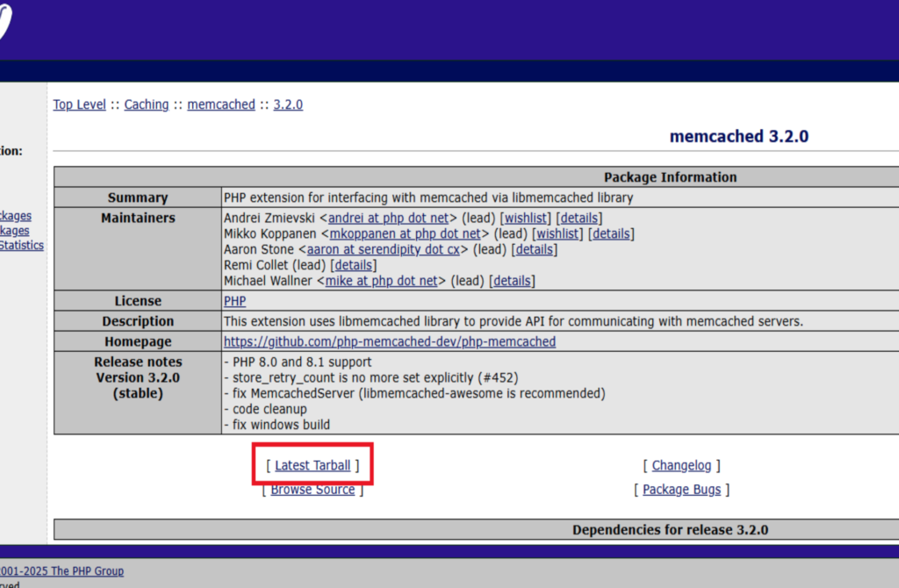Download the Latest Tarball
Viewport: 899px width, 588px height.
[x=313, y=465]
